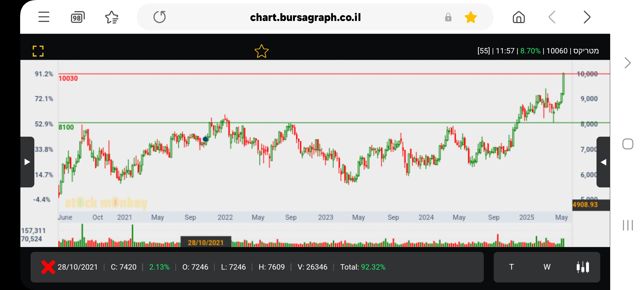
Task: Tap the address bar URL chart.bursagraph.co.il
Action: pos(305,17)
